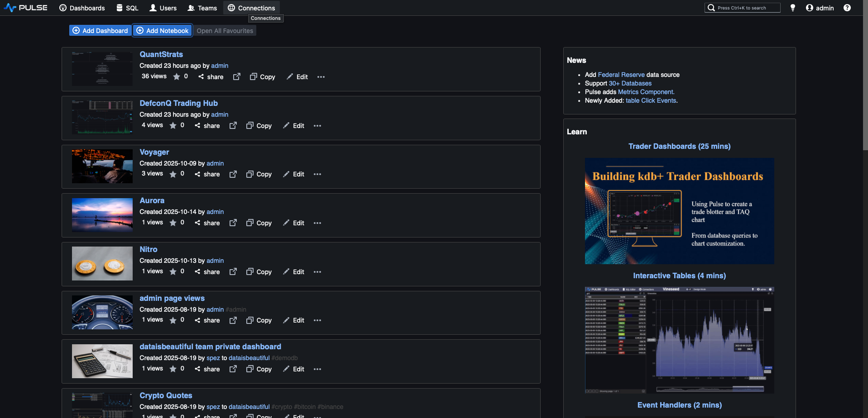The image size is (868, 418).
Task: Open QuantStrats in a new tab
Action: coord(236,77)
